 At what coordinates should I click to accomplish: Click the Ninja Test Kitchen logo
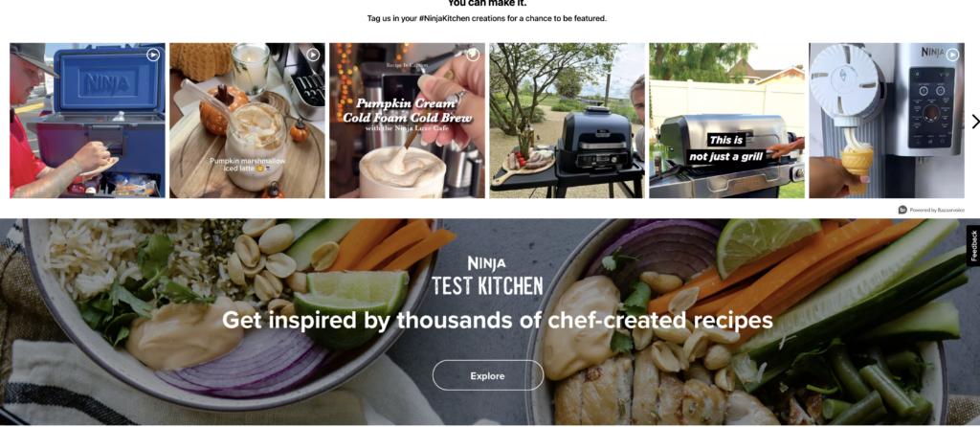pos(487,275)
